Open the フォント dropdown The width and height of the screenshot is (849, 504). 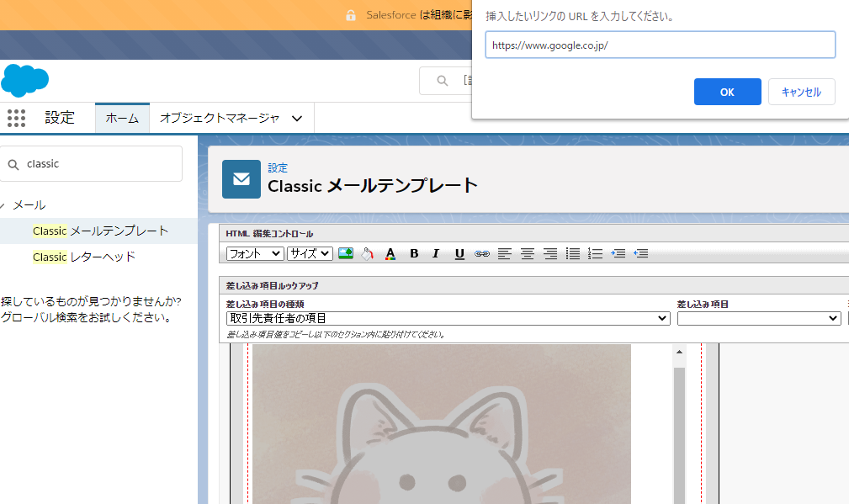point(255,253)
